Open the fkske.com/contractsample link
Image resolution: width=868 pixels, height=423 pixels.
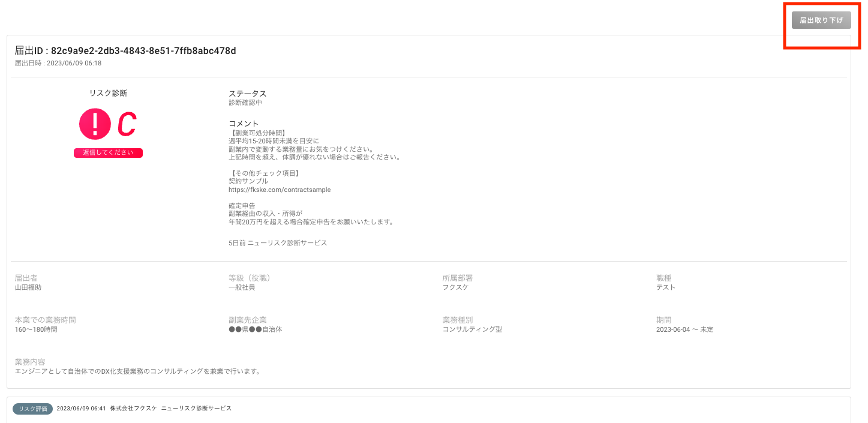point(280,190)
